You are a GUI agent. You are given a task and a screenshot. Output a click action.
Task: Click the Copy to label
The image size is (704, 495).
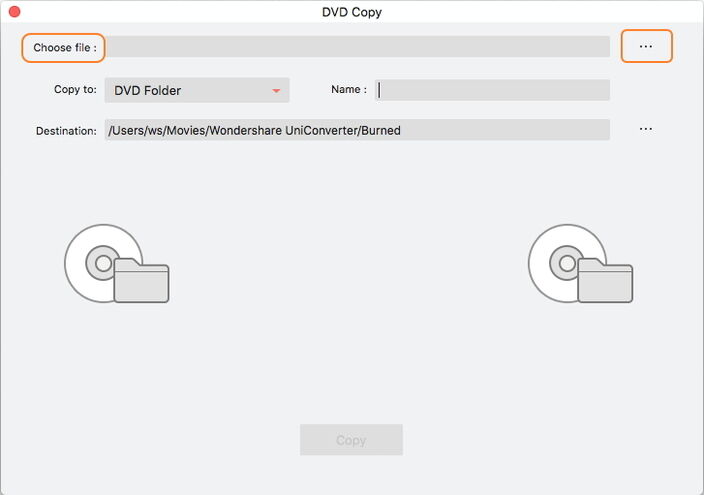click(x=75, y=90)
